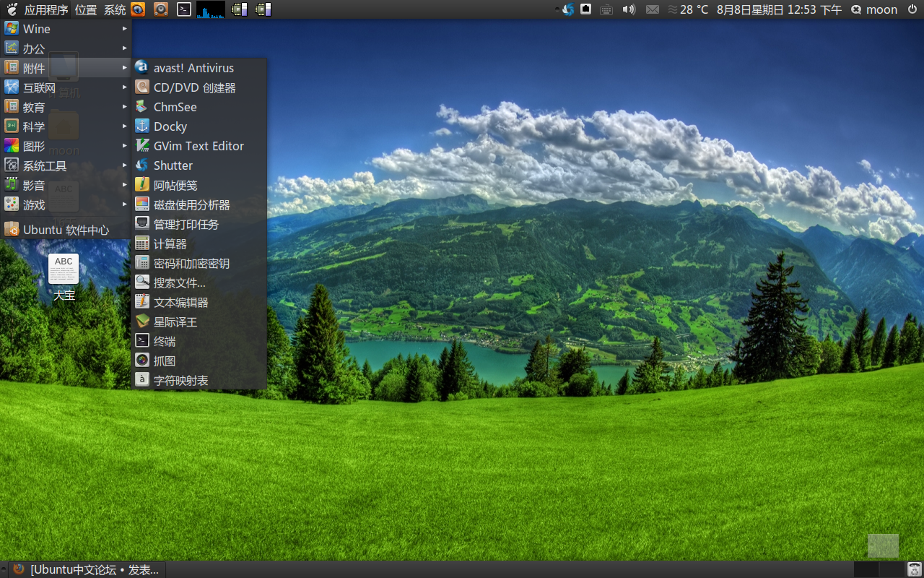The image size is (924, 578).
Task: Click the Shutter tray icon in top panel
Action: pyautogui.click(x=568, y=9)
